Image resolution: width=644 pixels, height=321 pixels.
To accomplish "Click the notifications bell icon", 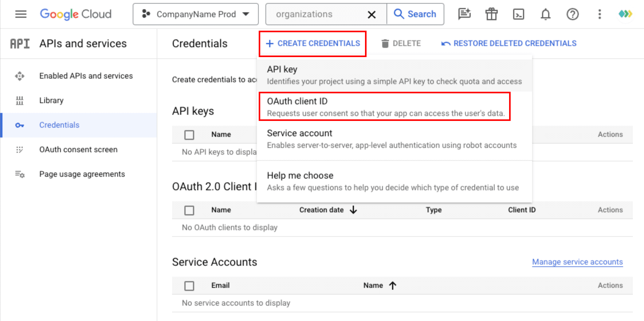I will tap(545, 14).
